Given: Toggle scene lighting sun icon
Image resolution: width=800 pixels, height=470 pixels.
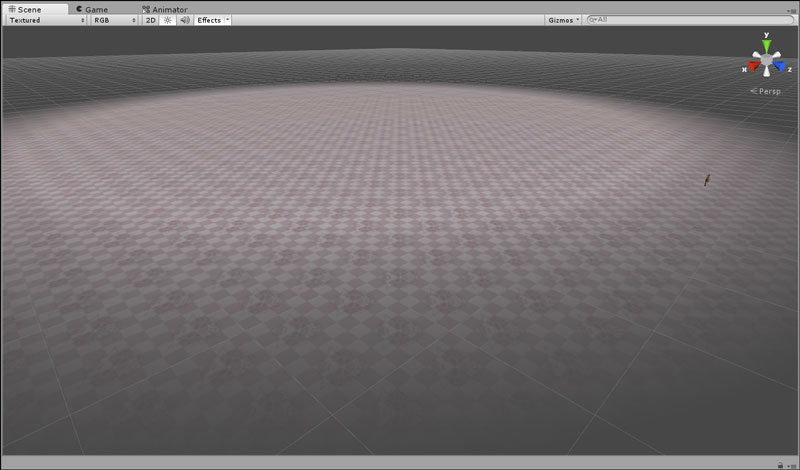Looking at the screenshot, I should point(167,20).
